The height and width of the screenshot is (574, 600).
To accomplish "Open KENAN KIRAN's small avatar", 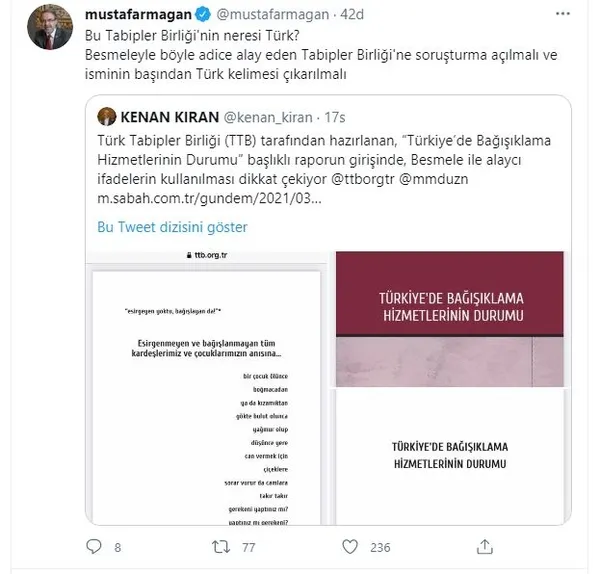I will tap(107, 116).
